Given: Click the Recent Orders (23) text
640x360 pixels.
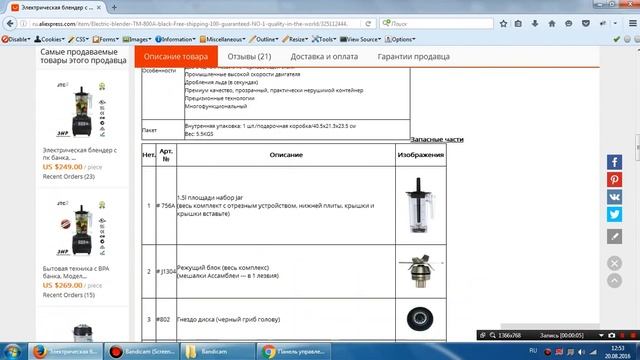Looking at the screenshot, I should (x=69, y=176).
